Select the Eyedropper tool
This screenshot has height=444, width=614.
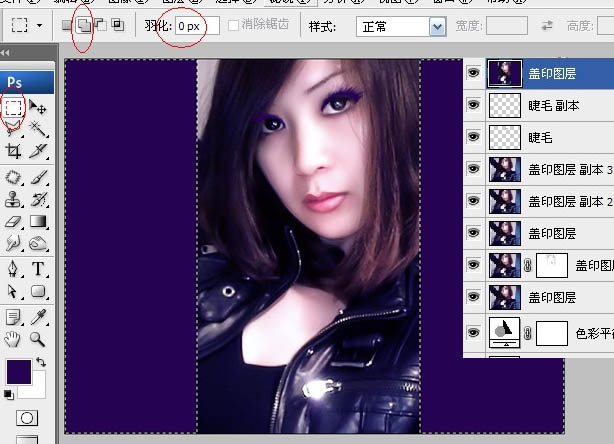pyautogui.click(x=38, y=317)
